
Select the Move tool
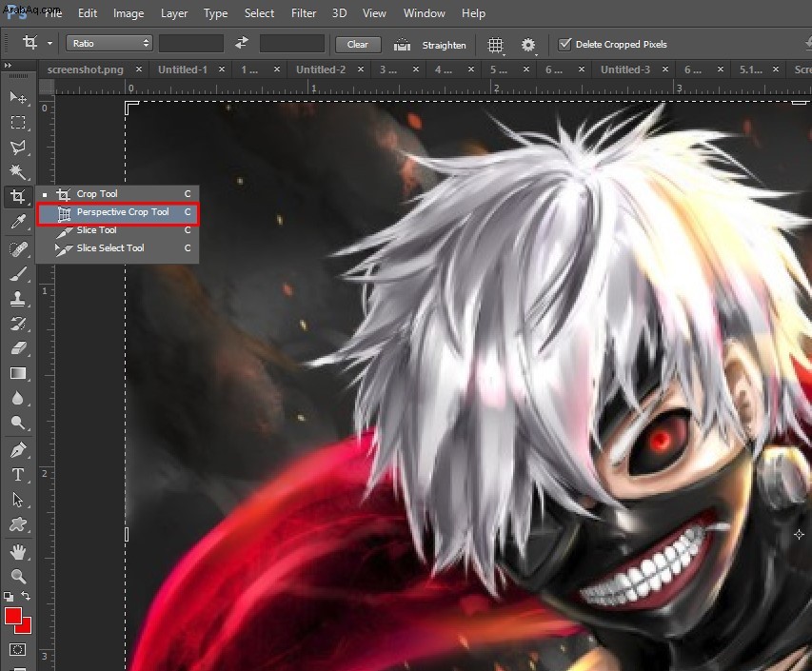pyautogui.click(x=18, y=97)
